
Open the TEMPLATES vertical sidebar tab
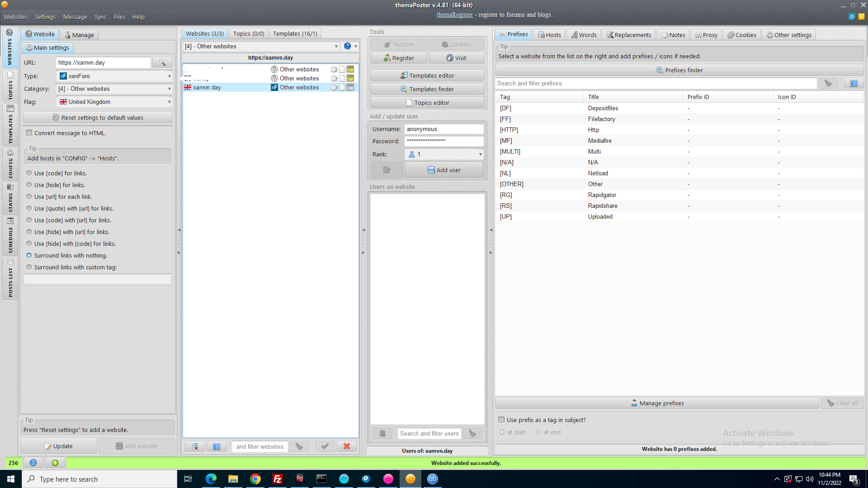10,125
